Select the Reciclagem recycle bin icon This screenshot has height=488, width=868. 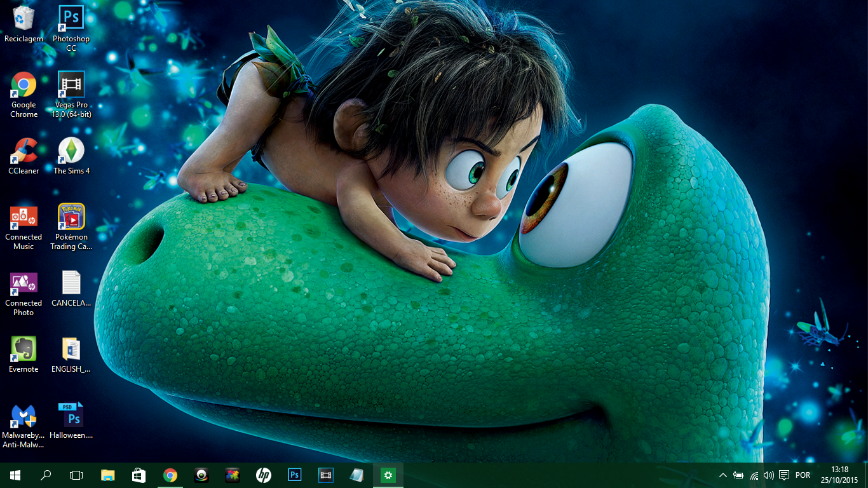point(24,18)
